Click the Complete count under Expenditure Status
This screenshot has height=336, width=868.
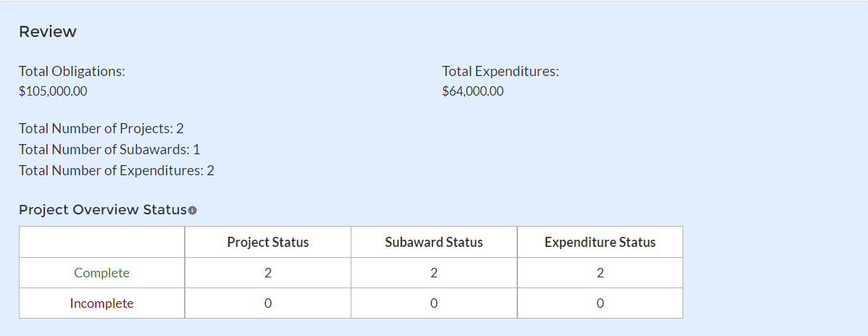(600, 273)
